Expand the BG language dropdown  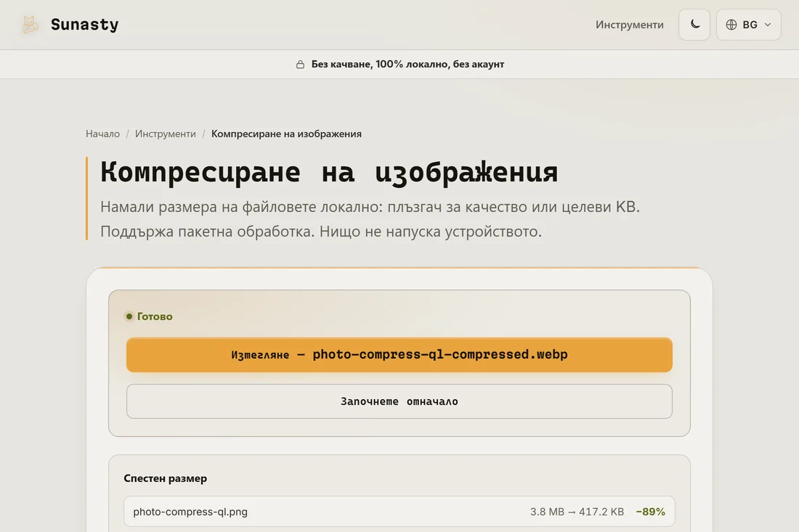click(x=749, y=25)
